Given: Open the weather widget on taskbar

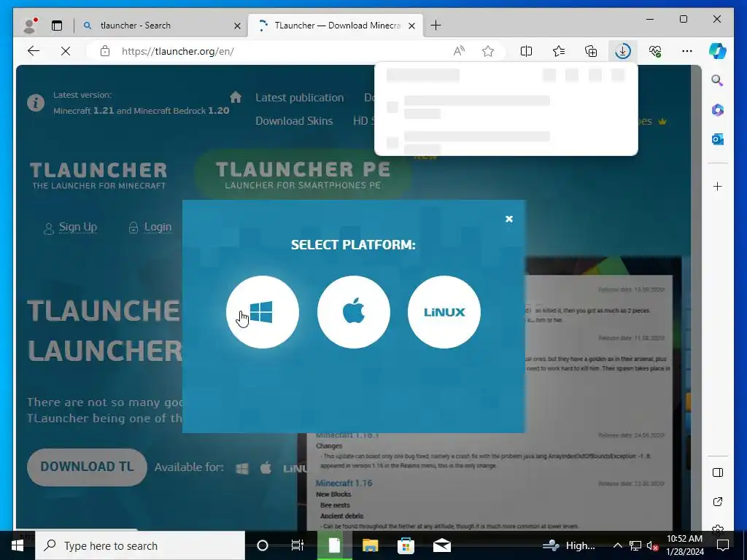Looking at the screenshot, I should (569, 545).
